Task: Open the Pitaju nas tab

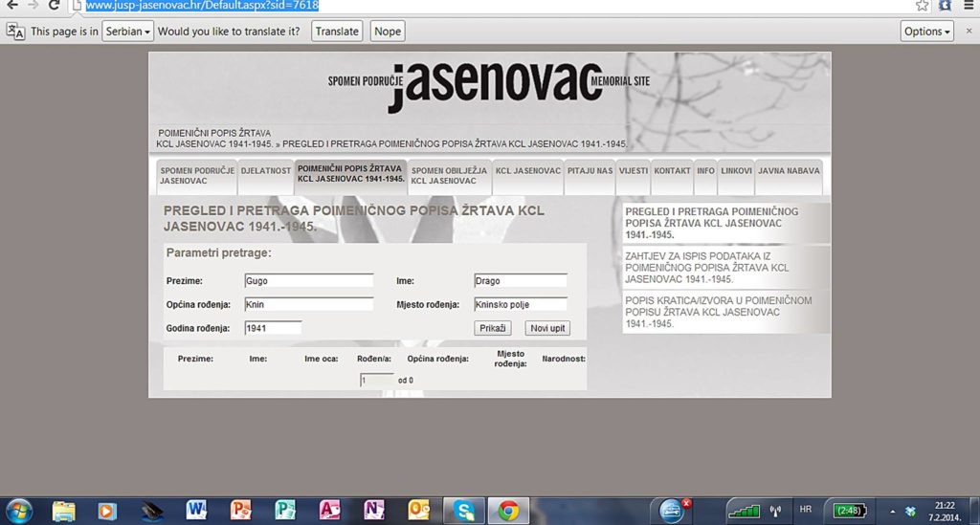Action: tap(590, 176)
